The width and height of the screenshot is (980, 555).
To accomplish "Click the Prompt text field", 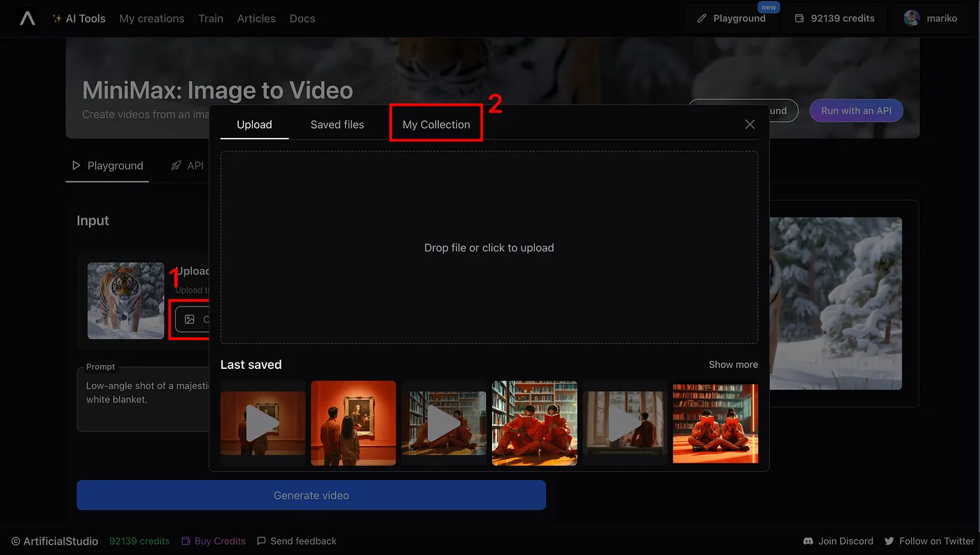I will pyautogui.click(x=143, y=399).
